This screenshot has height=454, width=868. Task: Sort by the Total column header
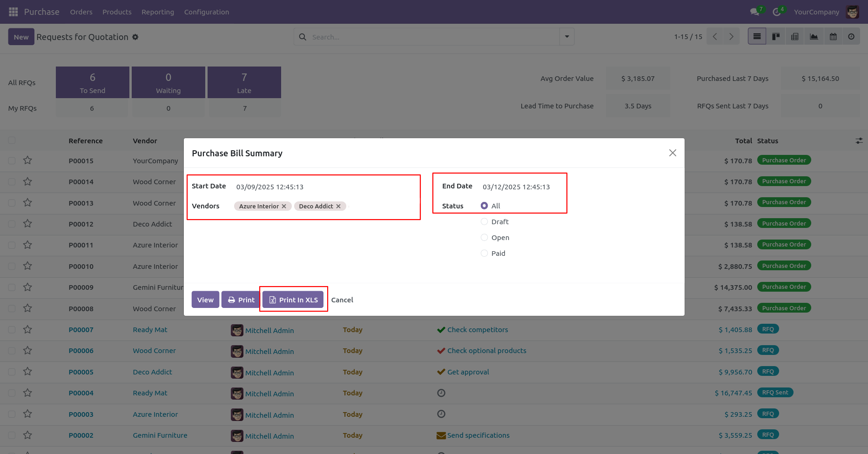(x=743, y=140)
